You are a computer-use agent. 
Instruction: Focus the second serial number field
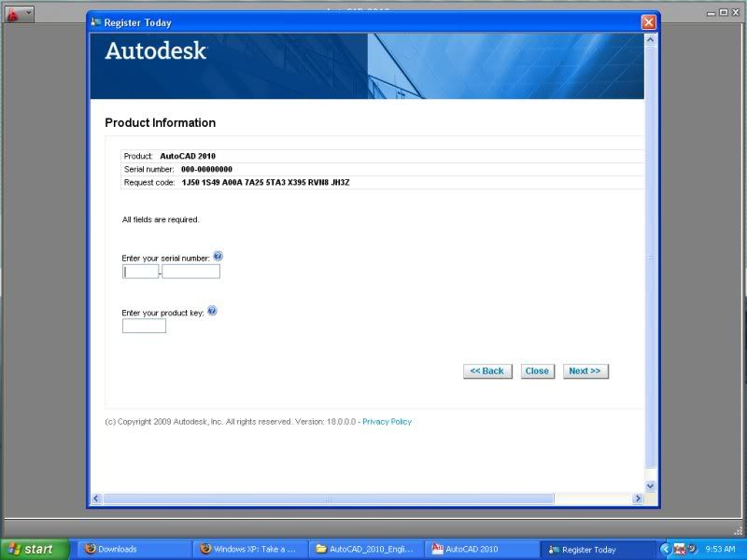[x=191, y=272]
